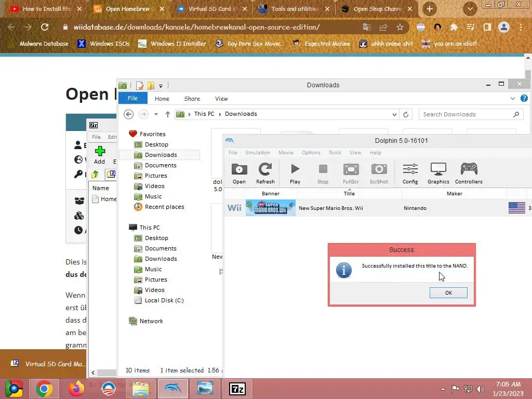
Task: Open Dolphin's Emulation menu
Action: tap(258, 153)
